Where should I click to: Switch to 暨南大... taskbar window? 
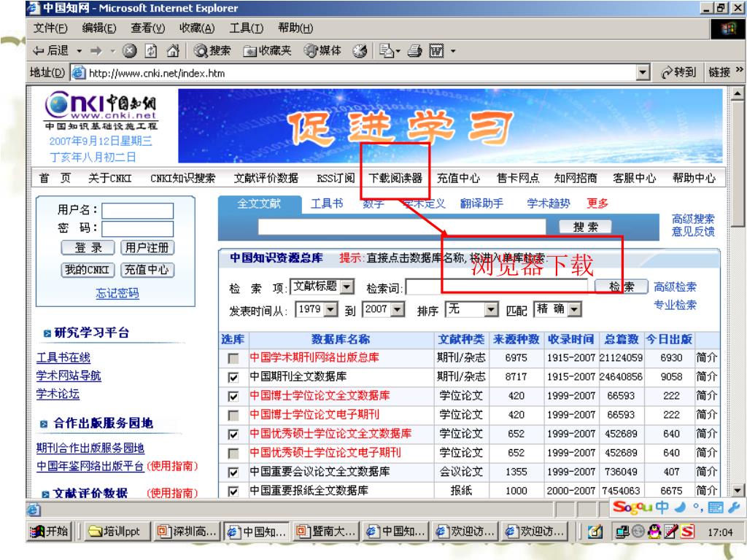coord(326,532)
